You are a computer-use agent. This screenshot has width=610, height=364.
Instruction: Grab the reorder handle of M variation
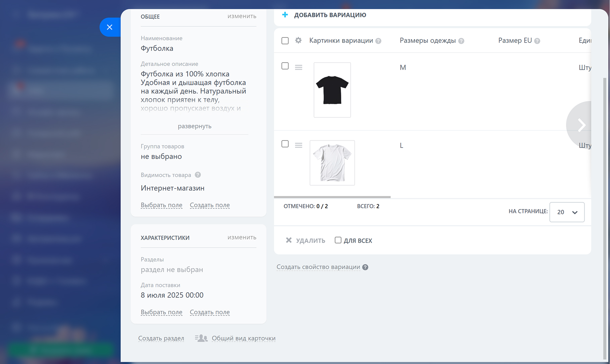point(299,67)
